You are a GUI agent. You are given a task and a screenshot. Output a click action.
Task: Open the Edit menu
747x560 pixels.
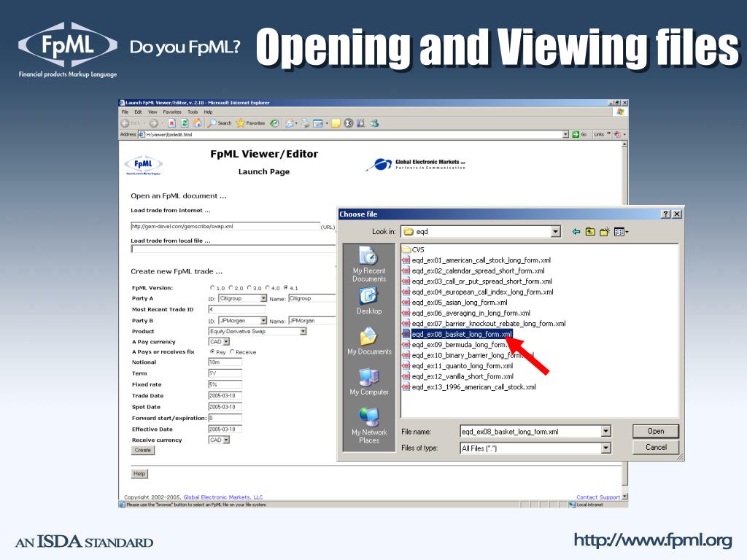coord(138,112)
